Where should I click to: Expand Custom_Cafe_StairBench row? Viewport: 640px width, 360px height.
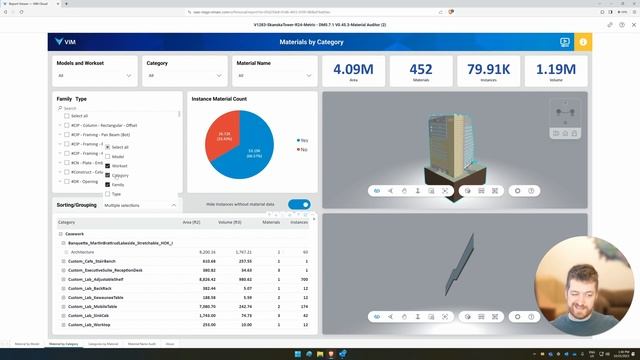pos(63,261)
